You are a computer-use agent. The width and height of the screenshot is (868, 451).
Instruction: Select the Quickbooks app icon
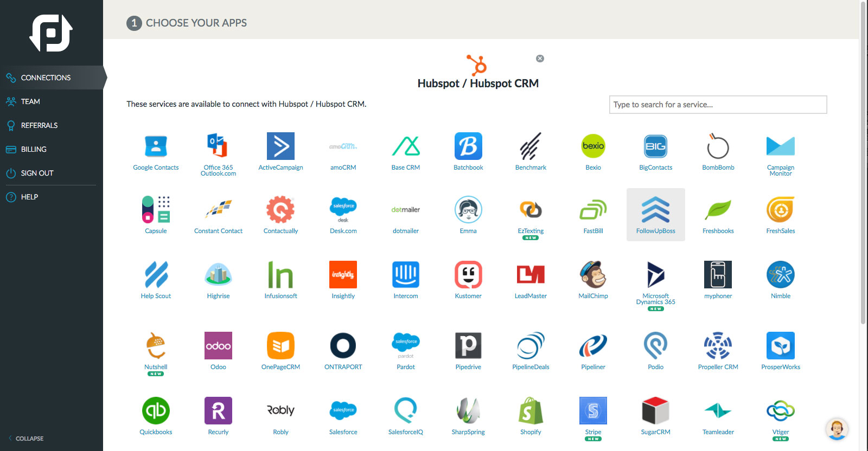156,411
